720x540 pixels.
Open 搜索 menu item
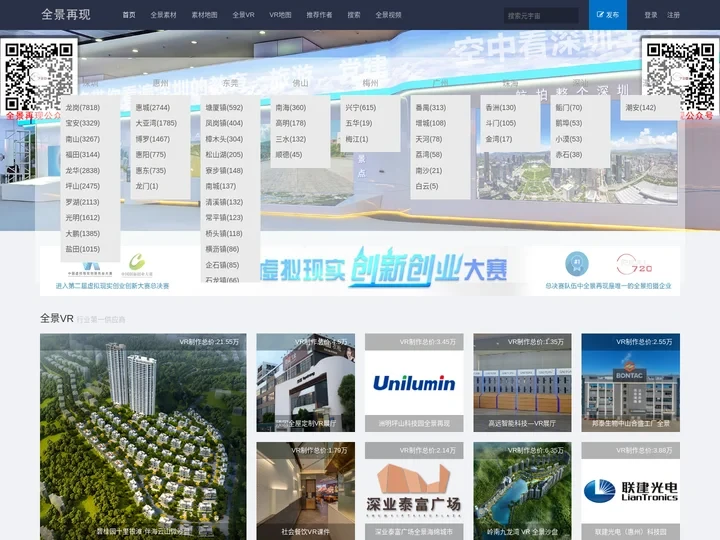(x=354, y=15)
